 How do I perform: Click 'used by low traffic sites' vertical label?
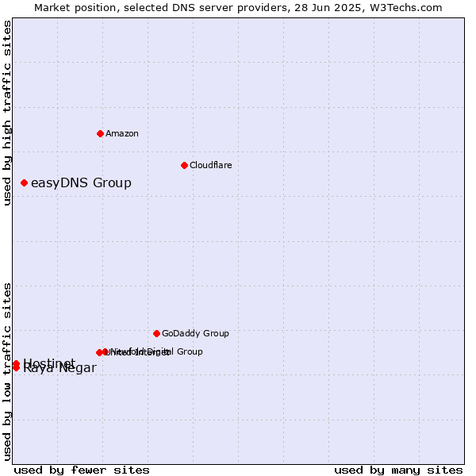[x=7, y=373]
